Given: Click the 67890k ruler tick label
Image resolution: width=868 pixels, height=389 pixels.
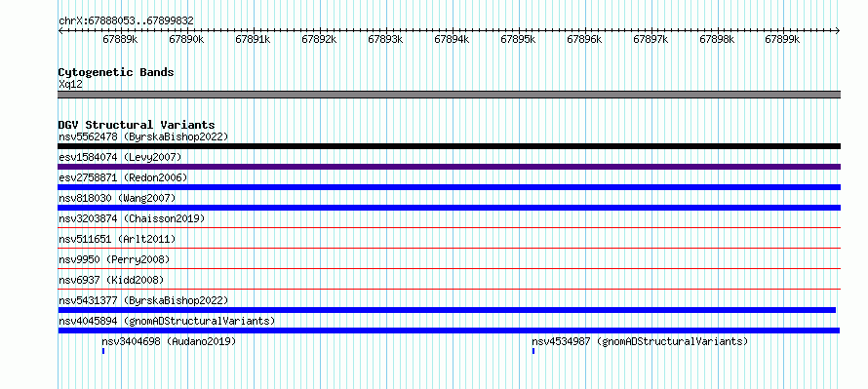Looking at the screenshot, I should click(186, 39).
